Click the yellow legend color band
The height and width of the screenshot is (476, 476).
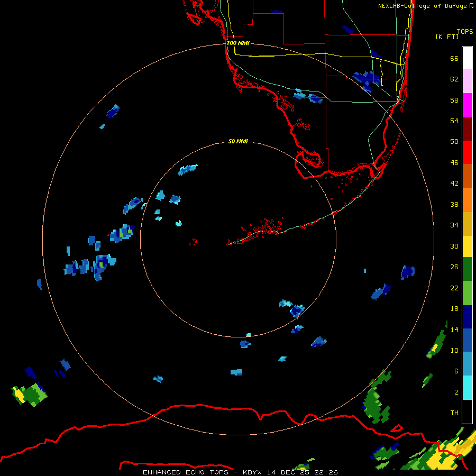pyautogui.click(x=467, y=246)
